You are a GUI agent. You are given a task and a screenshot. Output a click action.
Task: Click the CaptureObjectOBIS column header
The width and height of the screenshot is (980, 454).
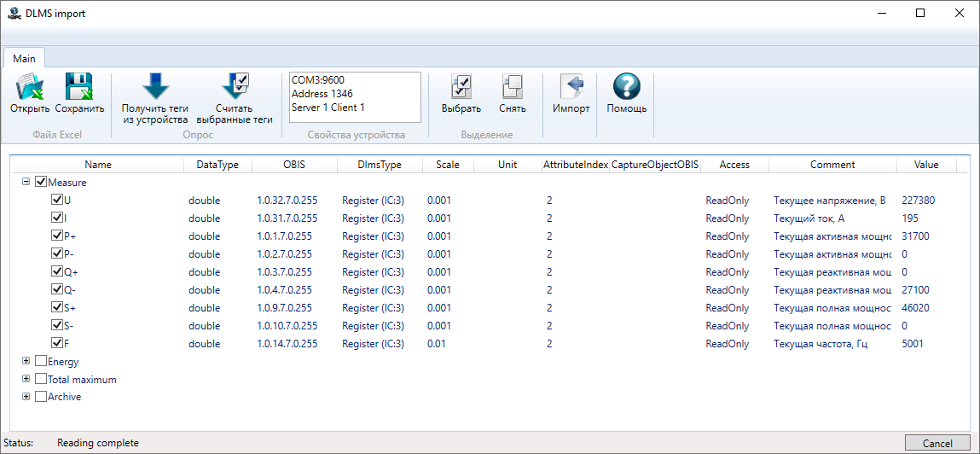655,165
